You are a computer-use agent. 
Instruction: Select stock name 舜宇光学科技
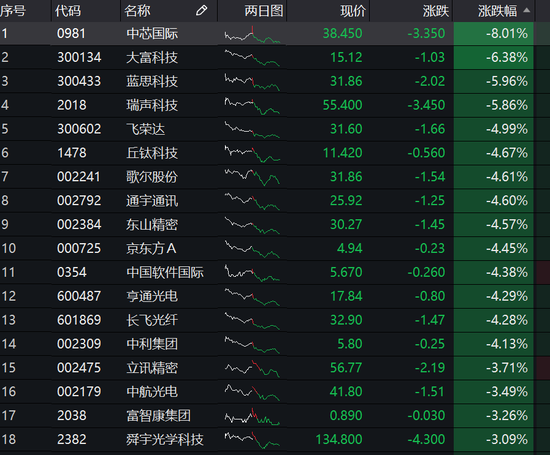coord(165,440)
